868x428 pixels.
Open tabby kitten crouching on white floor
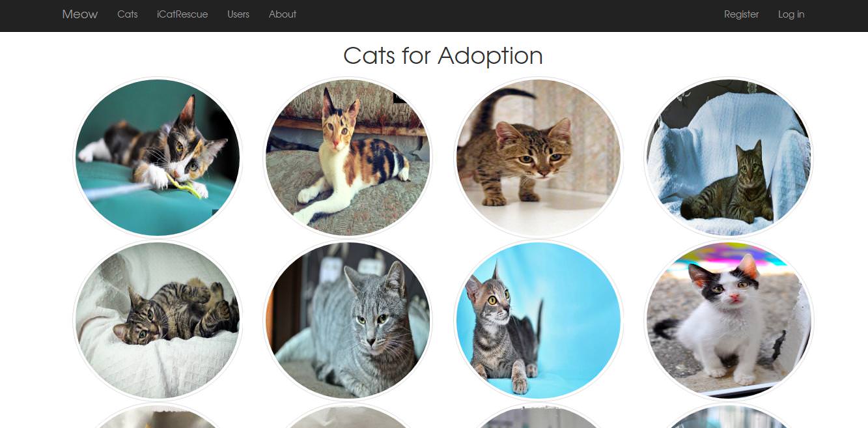click(x=539, y=158)
